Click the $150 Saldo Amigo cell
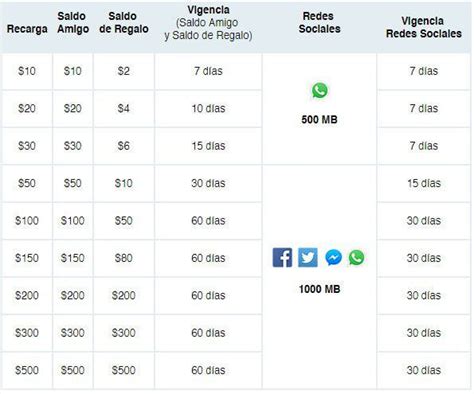474x394 pixels. (x=73, y=258)
